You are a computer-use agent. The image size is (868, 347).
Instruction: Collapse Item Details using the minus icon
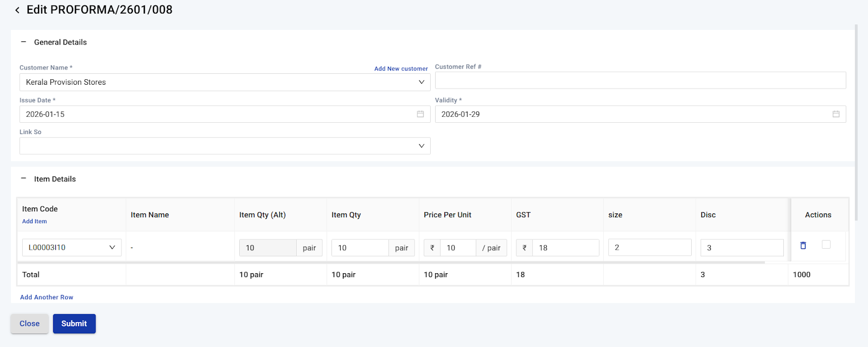tap(23, 179)
